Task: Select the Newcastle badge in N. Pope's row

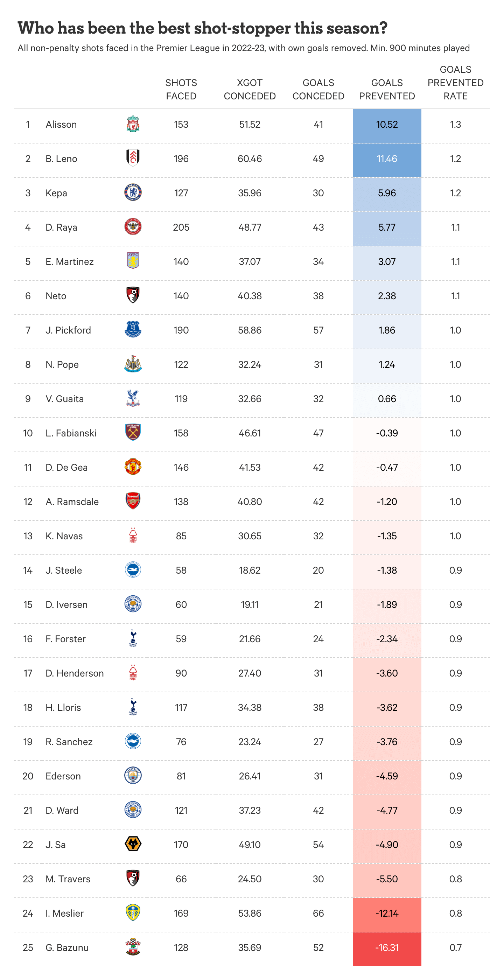Action: [133, 364]
